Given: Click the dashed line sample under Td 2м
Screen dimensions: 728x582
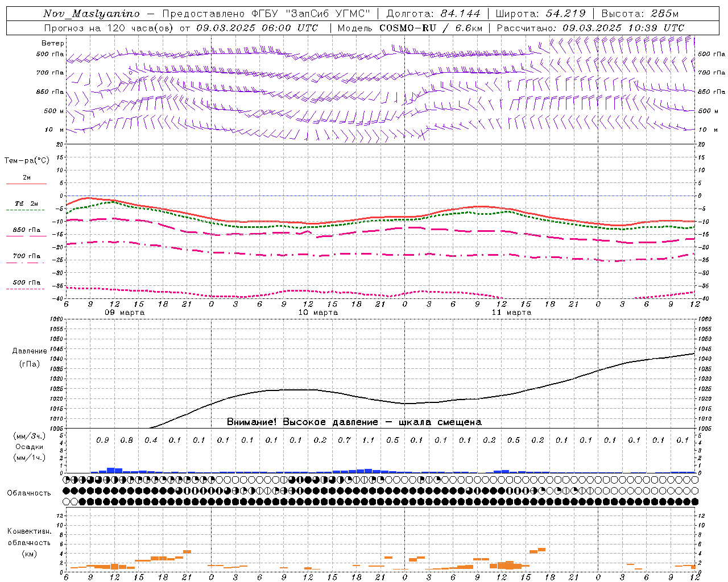Looking at the screenshot, I should click(x=26, y=210).
